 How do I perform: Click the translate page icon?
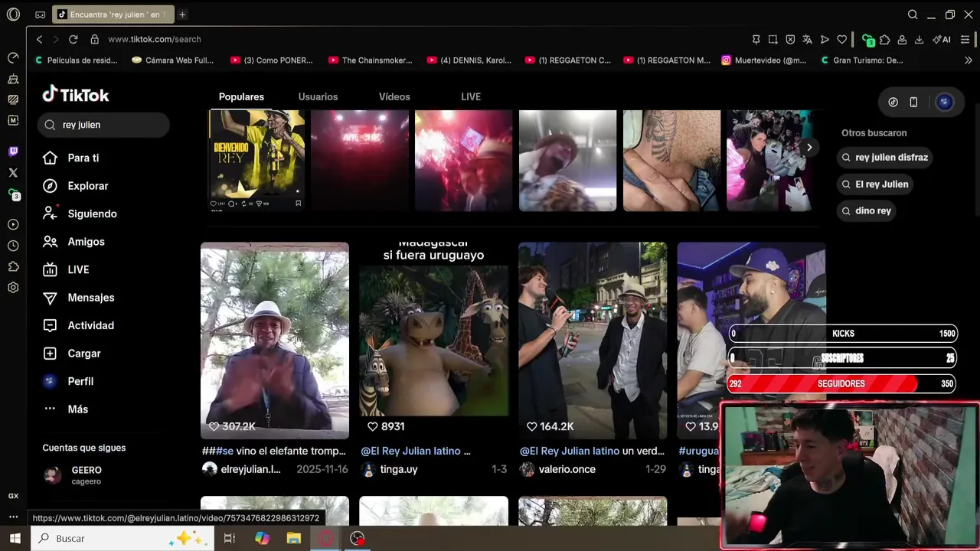point(807,39)
